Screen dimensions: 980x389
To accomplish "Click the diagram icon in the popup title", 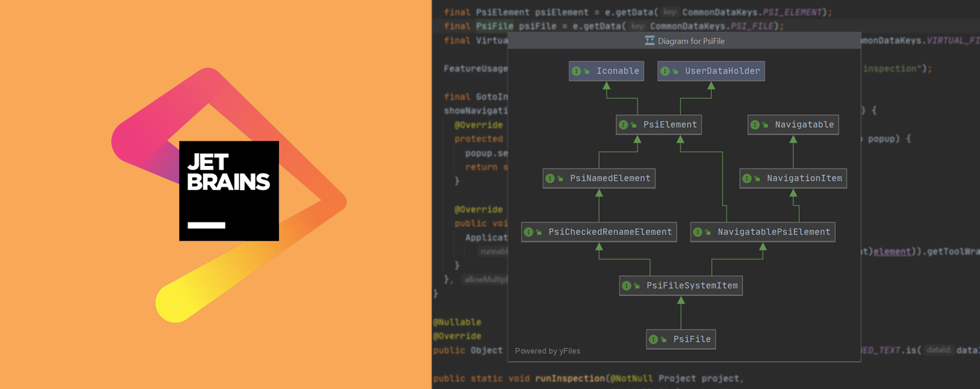I will pyautogui.click(x=650, y=41).
